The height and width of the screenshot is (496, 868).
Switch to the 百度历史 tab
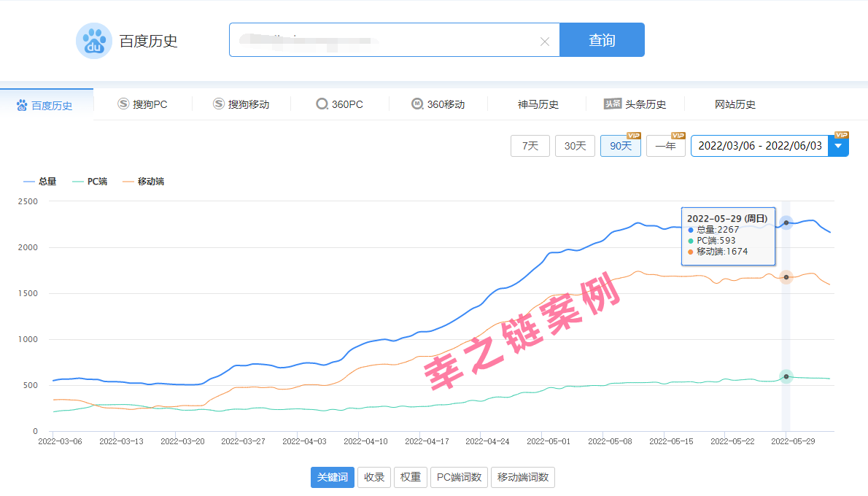(x=47, y=104)
